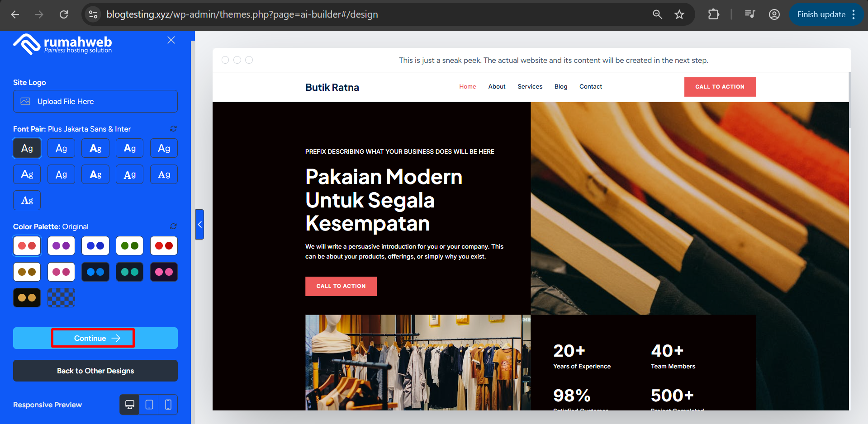Shuffle the font pair with the refresh icon

pyautogui.click(x=173, y=129)
